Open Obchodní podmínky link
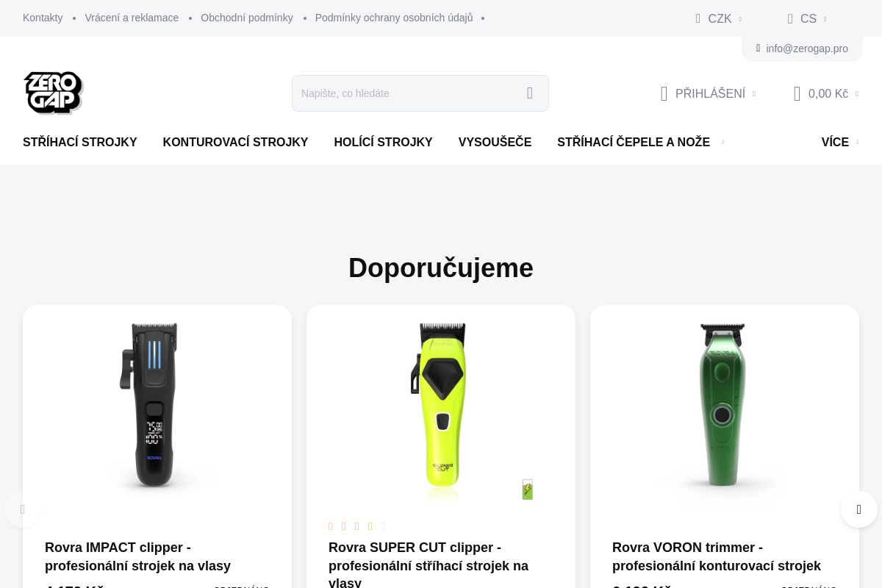The height and width of the screenshot is (588, 882). pyautogui.click(x=247, y=18)
